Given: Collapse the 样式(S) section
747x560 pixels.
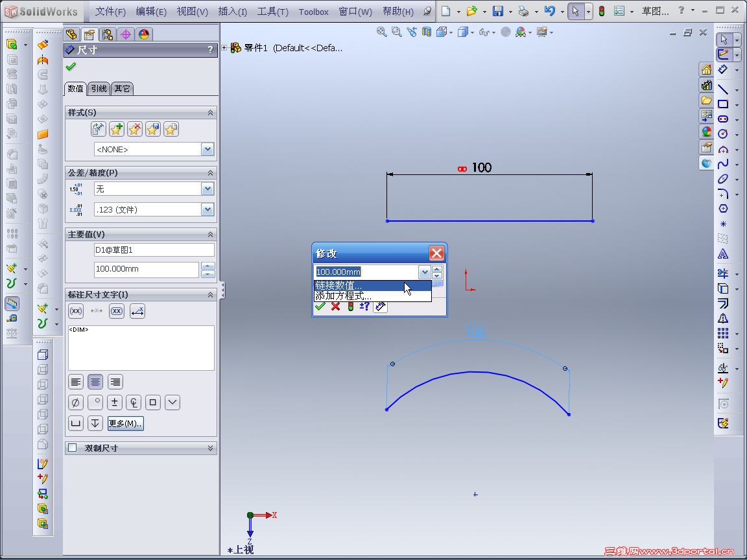Looking at the screenshot, I should click(210, 113).
